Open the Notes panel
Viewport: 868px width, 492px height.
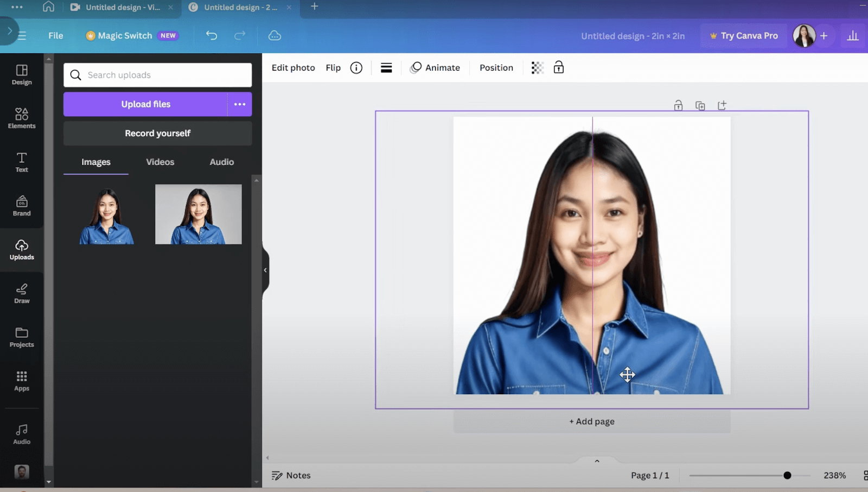[x=291, y=476]
